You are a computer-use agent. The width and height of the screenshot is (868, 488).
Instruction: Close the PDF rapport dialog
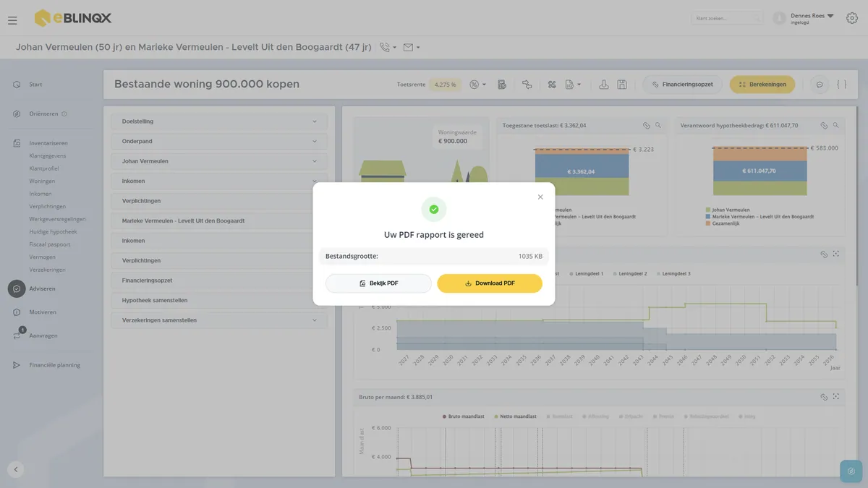(x=540, y=197)
